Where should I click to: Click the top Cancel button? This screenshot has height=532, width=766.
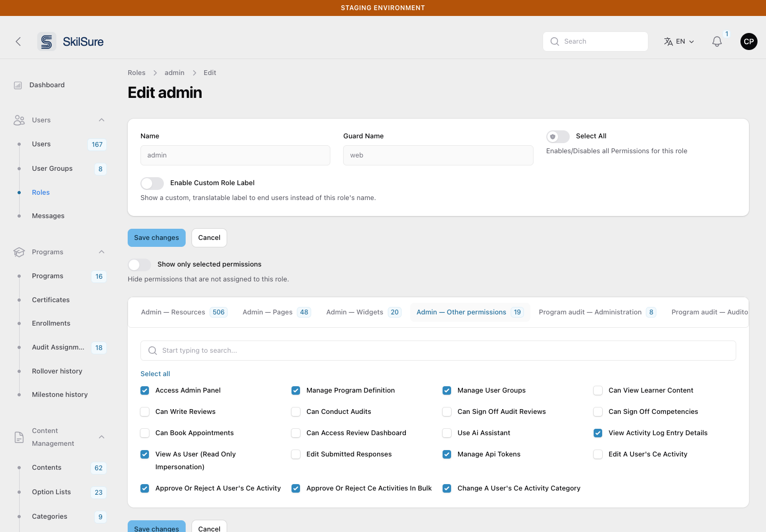click(209, 238)
